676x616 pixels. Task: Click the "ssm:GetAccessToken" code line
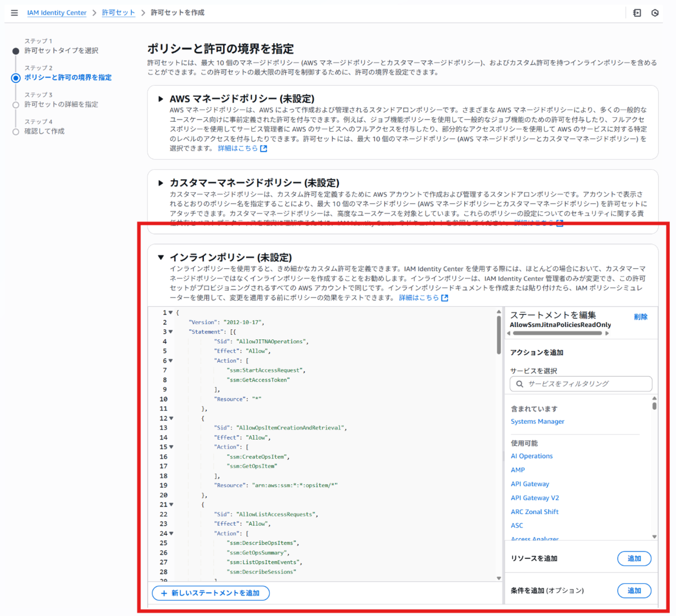click(x=259, y=380)
